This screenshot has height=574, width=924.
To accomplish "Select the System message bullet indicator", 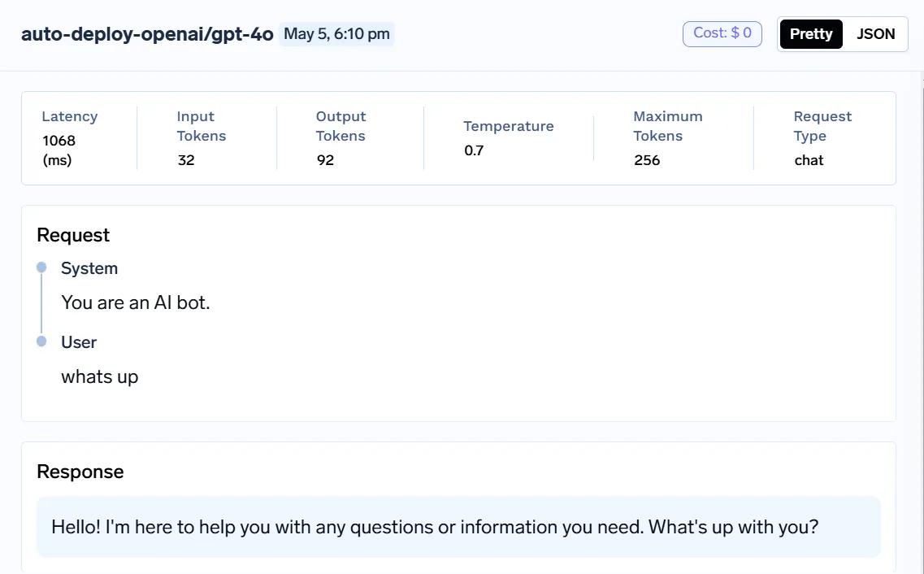I will pos(41,267).
